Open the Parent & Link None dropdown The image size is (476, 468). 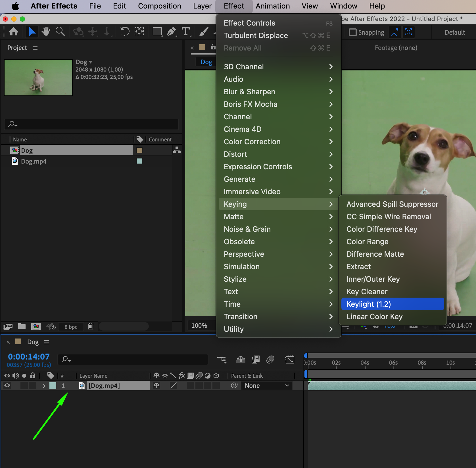(x=267, y=386)
